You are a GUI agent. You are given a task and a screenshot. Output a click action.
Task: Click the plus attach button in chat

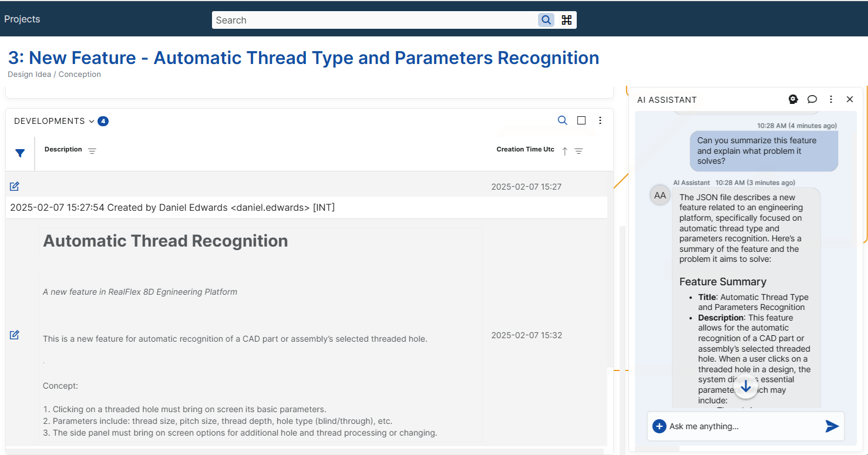[x=659, y=426]
